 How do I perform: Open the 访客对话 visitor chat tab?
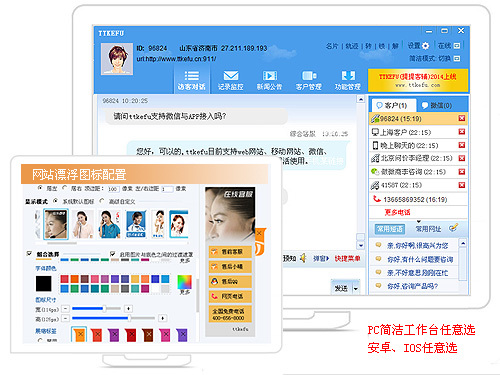(192, 80)
